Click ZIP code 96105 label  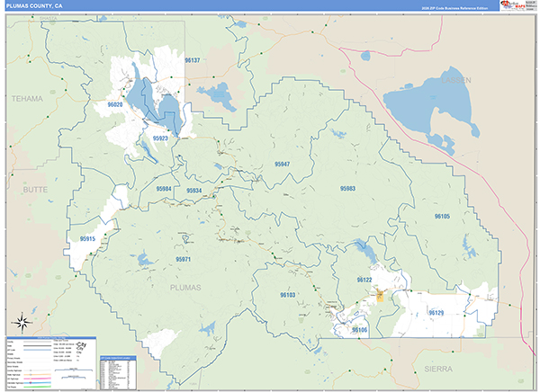(x=441, y=217)
